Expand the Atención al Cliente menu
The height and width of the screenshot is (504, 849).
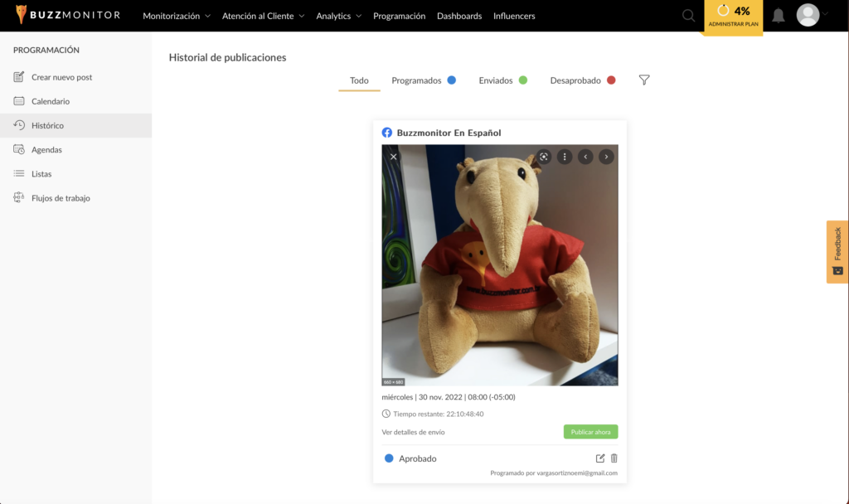tap(263, 16)
